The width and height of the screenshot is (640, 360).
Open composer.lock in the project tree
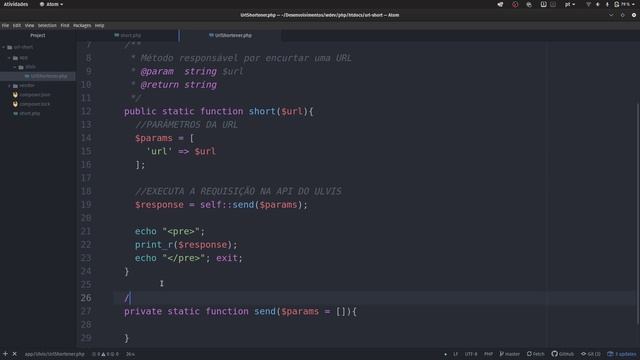click(x=35, y=104)
